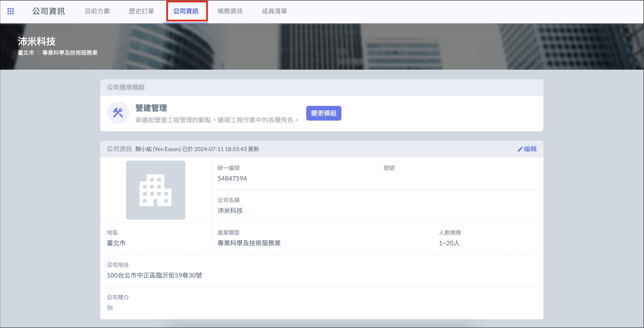Click the 專業科學及技術服務業 industry value
644x328 pixels.
(x=249, y=243)
